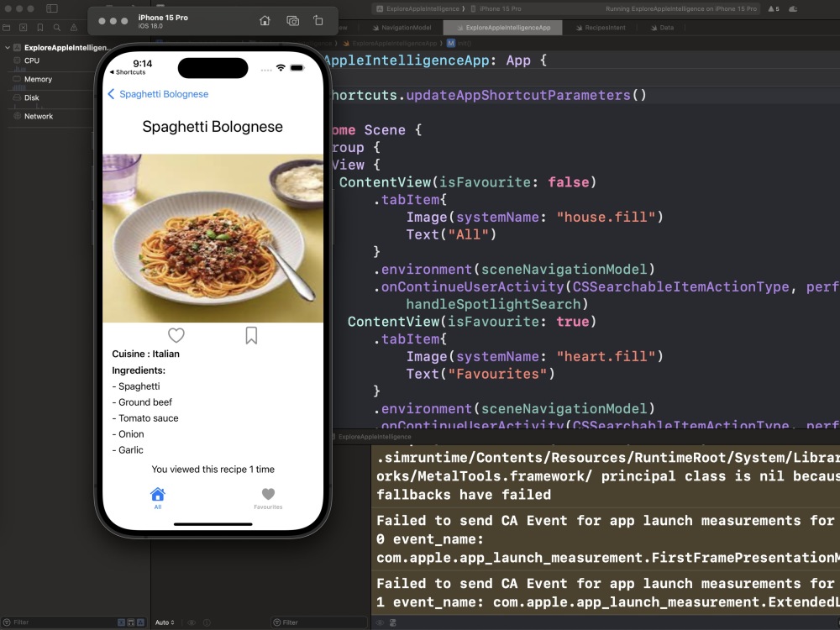Click "house.fill" string in code
This screenshot has width=840, height=630.
tap(606, 217)
